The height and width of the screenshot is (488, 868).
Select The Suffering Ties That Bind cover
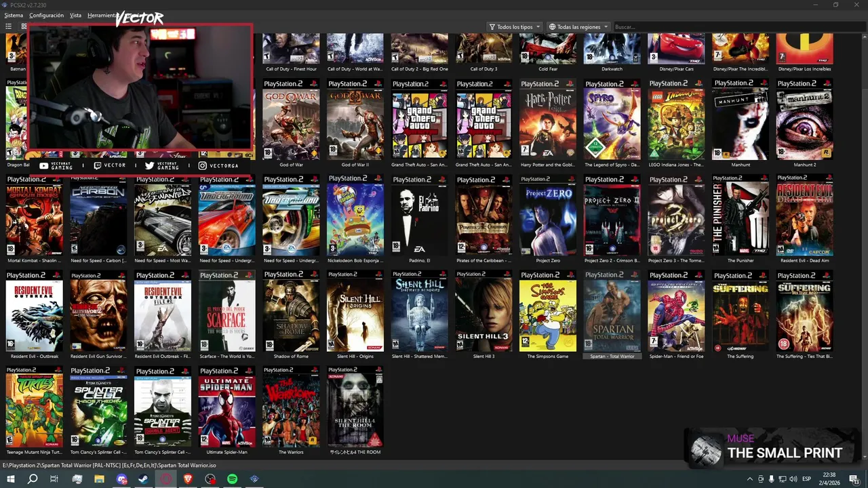pyautogui.click(x=804, y=311)
